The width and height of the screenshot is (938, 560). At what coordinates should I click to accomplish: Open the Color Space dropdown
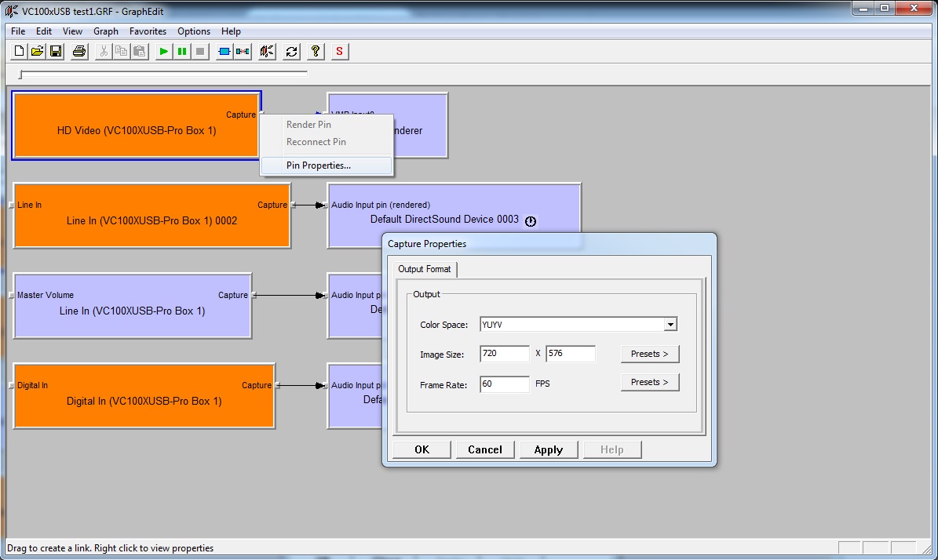(x=670, y=325)
